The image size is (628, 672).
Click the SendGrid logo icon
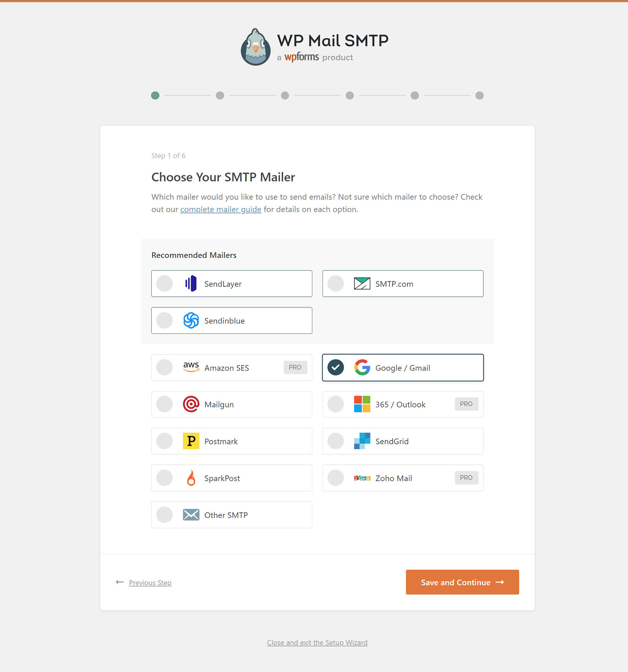point(362,441)
